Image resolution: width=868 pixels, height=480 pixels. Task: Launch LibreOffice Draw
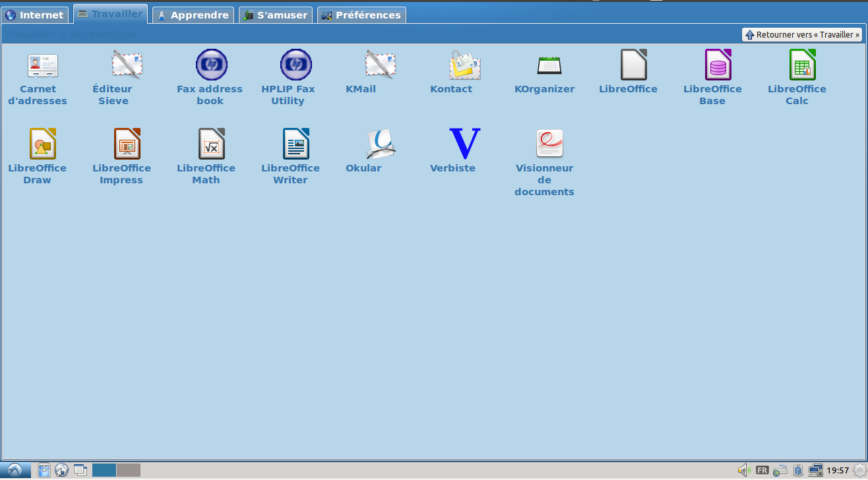(x=42, y=144)
